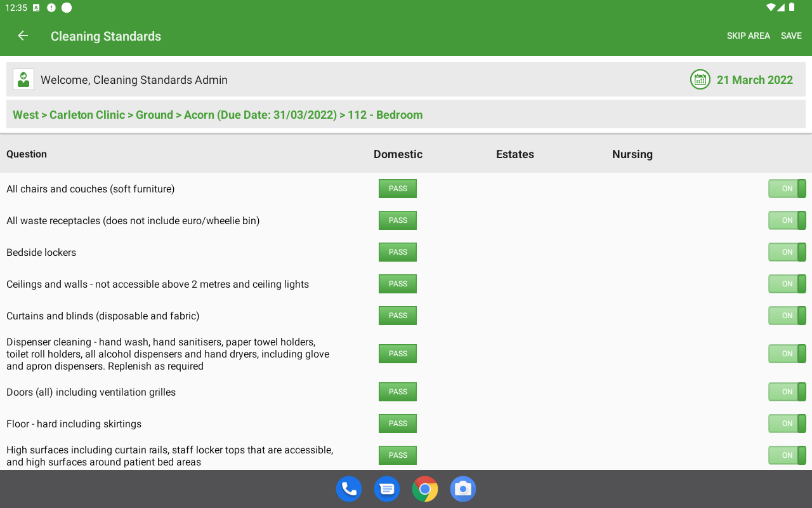Open the Messages app in the dock
Screen dimensions: 812x508
point(387,489)
